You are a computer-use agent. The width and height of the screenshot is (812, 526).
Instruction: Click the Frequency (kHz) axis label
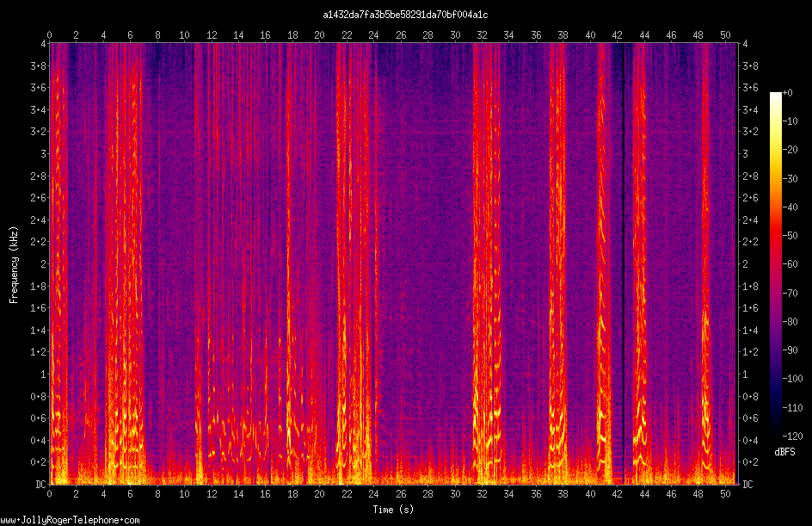click(x=14, y=265)
